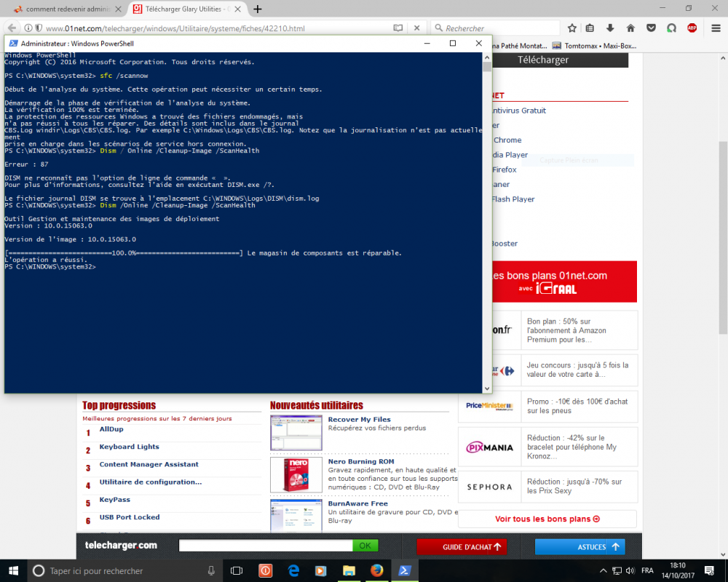The height and width of the screenshot is (582, 728).
Task: Open the "Recover My Files" link
Action: [359, 420]
